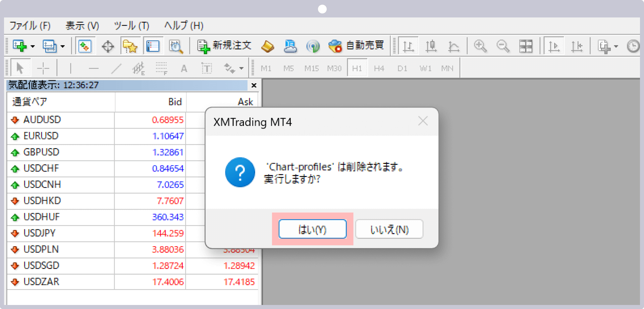Close the XMTrading MT4 dialog
Viewport: 644px width, 309px height.
tap(423, 121)
